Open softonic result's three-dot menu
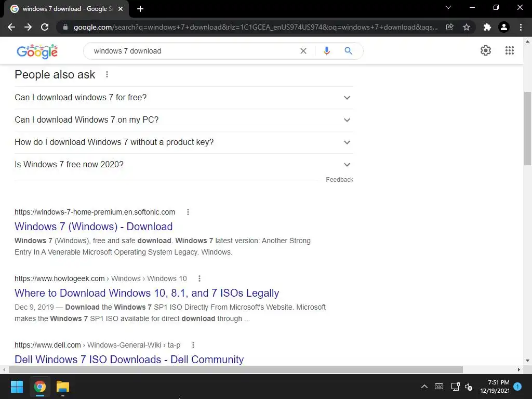This screenshot has width=532, height=399. (x=188, y=212)
